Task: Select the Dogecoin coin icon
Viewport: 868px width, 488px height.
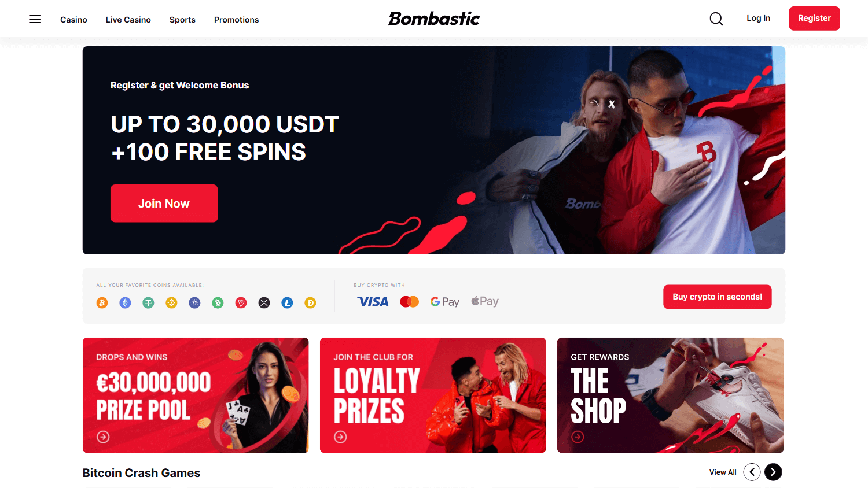Action: coord(310,302)
